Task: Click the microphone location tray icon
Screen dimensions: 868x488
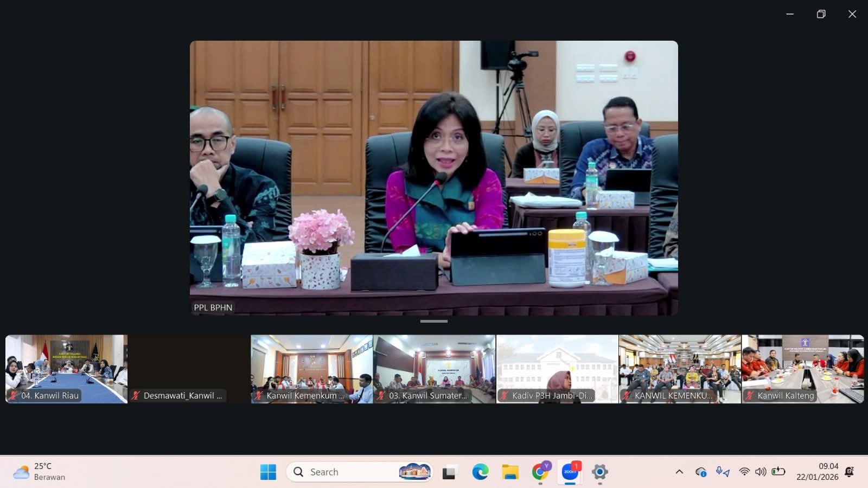Action: [x=722, y=472]
